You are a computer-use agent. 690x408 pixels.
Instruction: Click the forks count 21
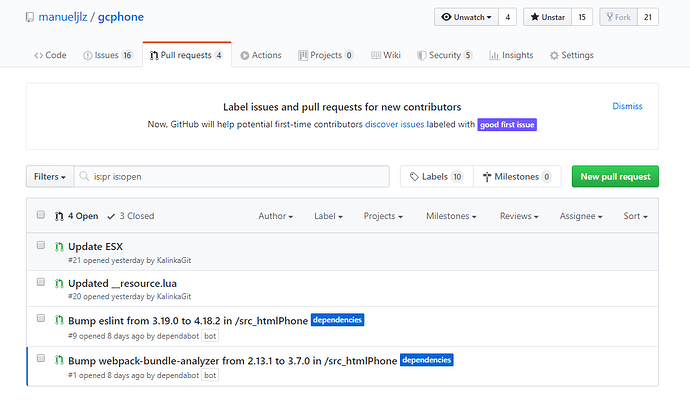[648, 17]
